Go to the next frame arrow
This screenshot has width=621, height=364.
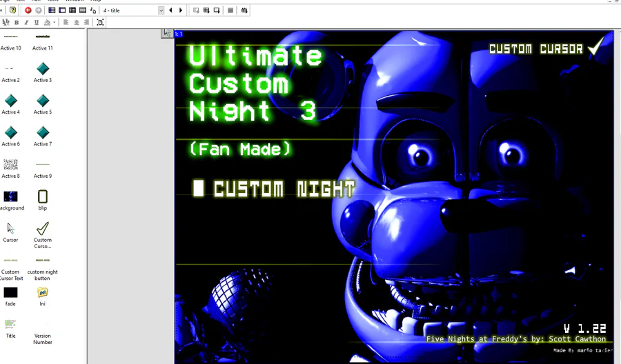(181, 10)
